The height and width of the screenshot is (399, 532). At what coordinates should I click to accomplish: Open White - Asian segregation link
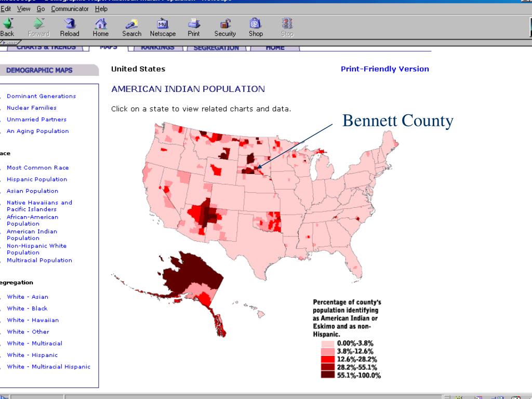(28, 297)
